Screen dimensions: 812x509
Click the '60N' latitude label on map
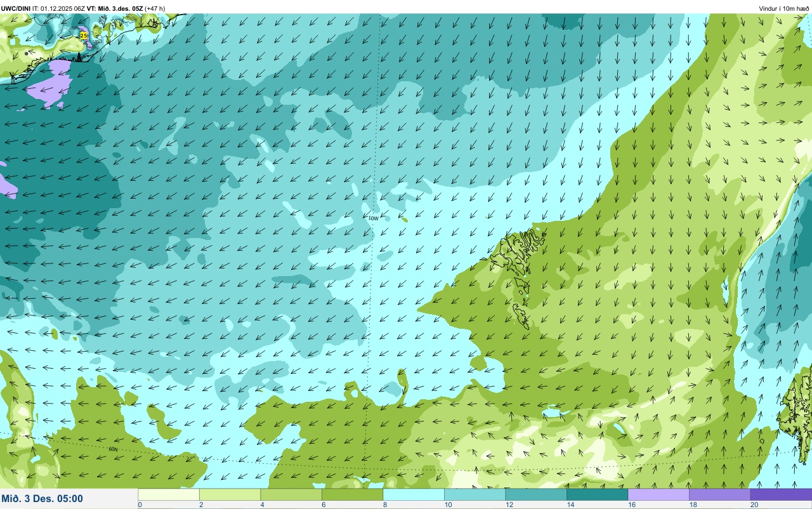(113, 449)
